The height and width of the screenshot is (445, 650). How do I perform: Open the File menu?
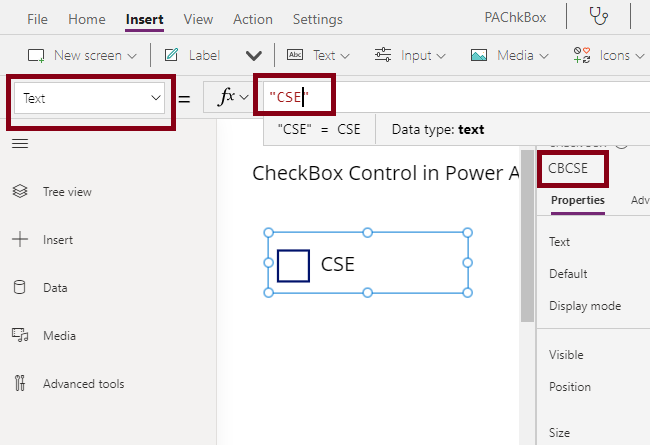[x=37, y=19]
